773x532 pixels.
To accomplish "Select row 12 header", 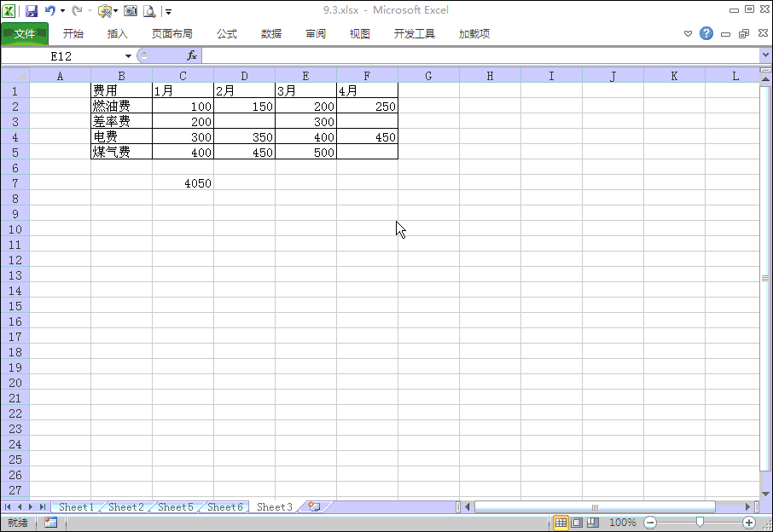I will [x=15, y=260].
